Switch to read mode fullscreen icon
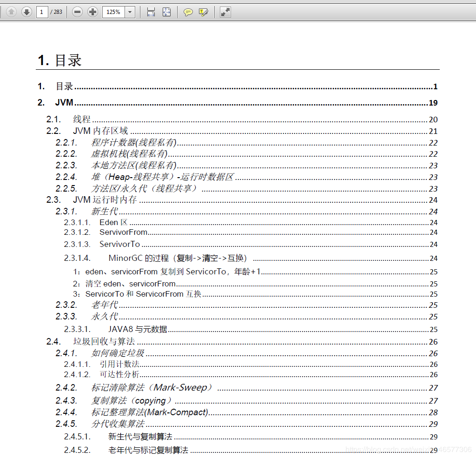Viewport: 476px width, 458px height. point(225,12)
